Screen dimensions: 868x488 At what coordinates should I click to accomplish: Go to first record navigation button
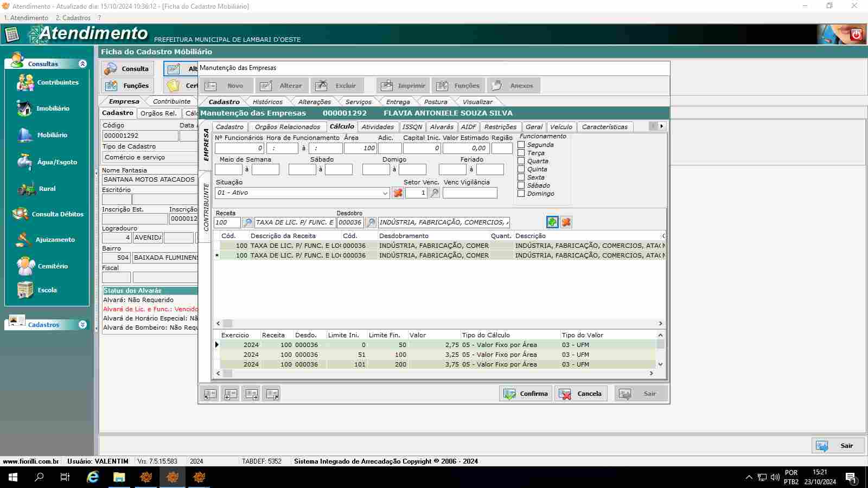(210, 394)
